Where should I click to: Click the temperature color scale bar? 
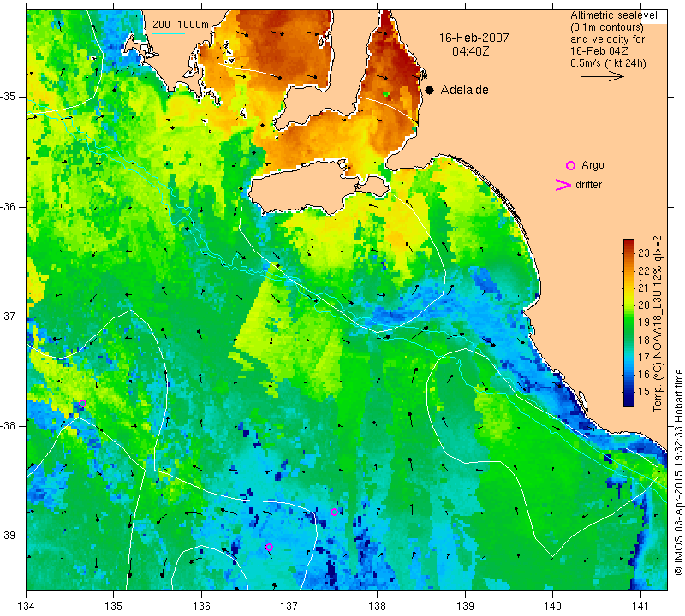click(628, 323)
